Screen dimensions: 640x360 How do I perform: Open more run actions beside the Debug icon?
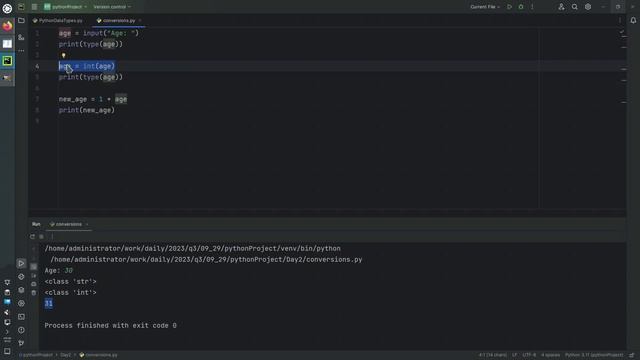click(x=532, y=7)
